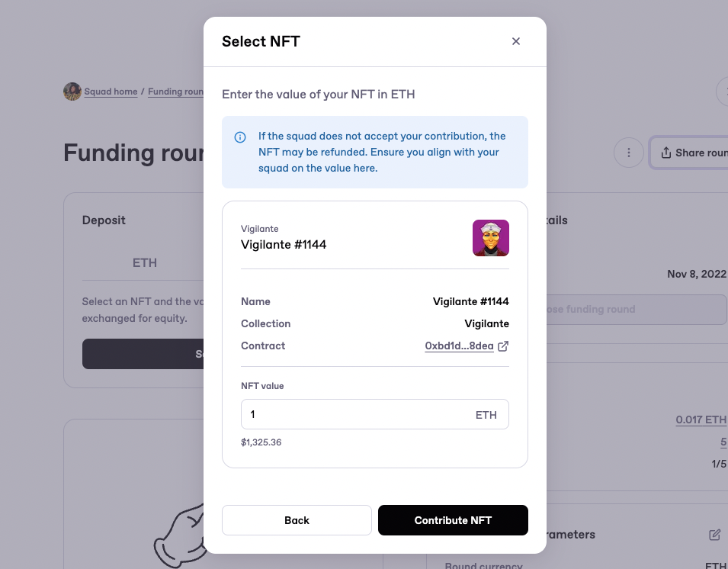Screen dimensions: 728x569
Task: Switch to the ETH deposit tab
Action: [x=144, y=263]
